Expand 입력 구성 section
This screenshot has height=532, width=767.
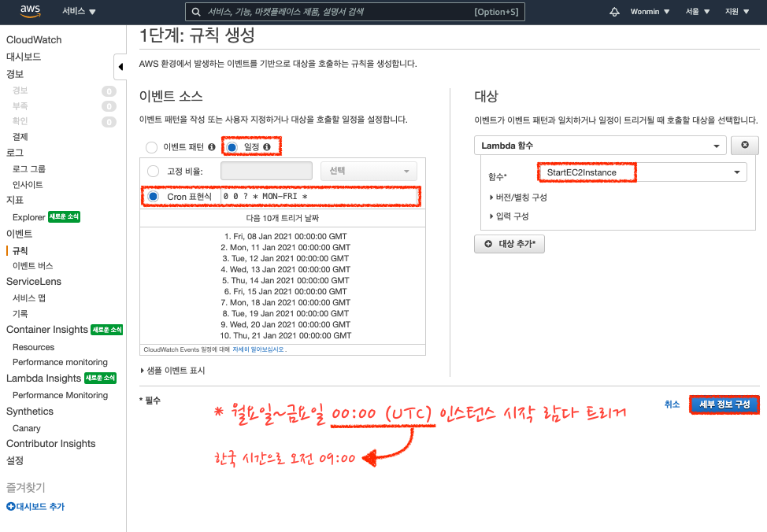pyautogui.click(x=509, y=216)
